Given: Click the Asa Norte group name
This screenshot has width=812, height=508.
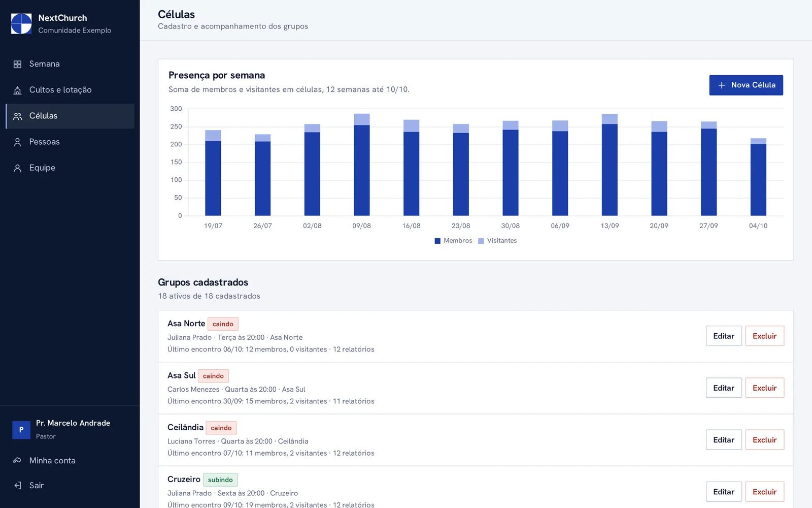Looking at the screenshot, I should [x=186, y=324].
